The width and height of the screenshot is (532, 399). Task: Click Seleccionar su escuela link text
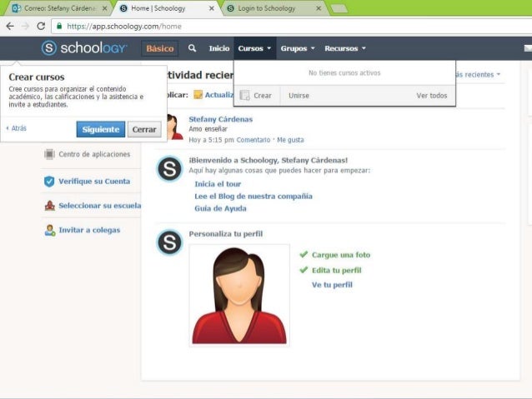click(100, 206)
